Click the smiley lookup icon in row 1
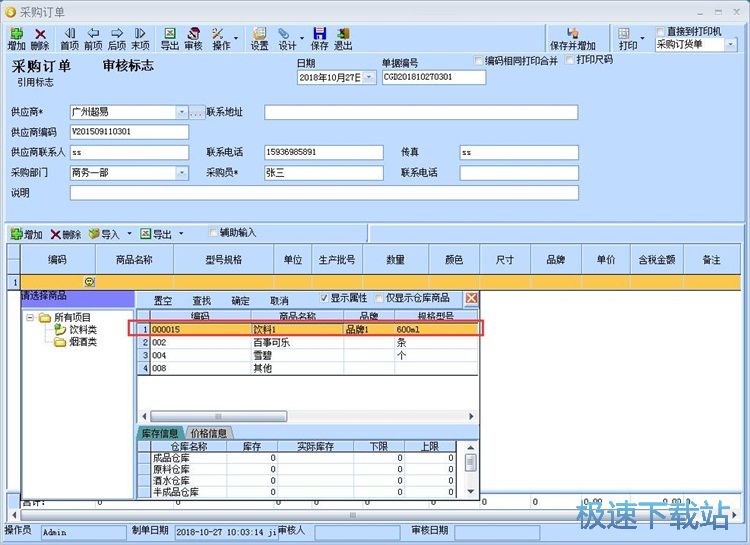Image resolution: width=750 pixels, height=545 pixels. click(x=89, y=282)
